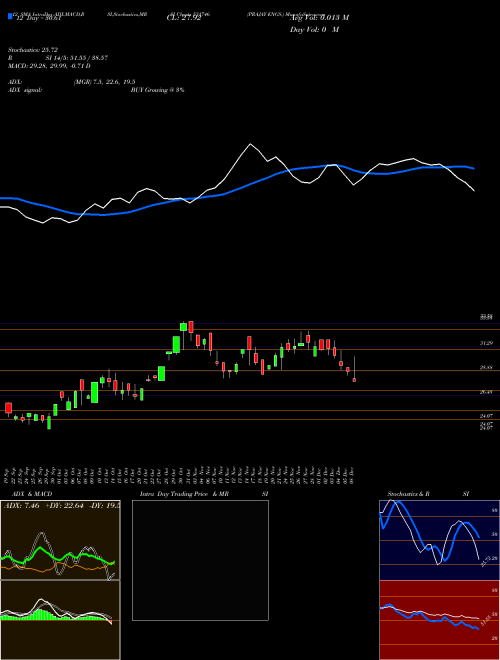Click the red RSI chart panel
This screenshot has height=660, width=500.
pos(439,620)
